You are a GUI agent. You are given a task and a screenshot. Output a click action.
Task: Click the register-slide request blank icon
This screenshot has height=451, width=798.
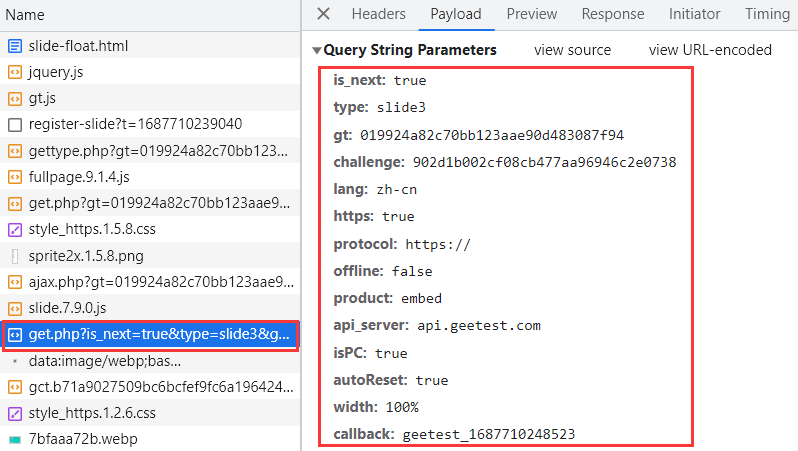point(15,125)
